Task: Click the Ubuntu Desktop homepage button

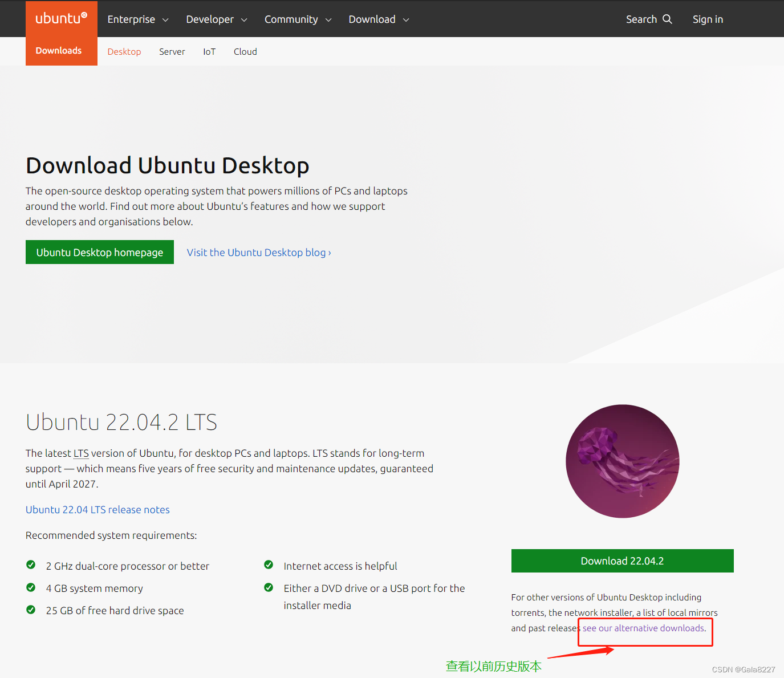Action: coord(100,252)
